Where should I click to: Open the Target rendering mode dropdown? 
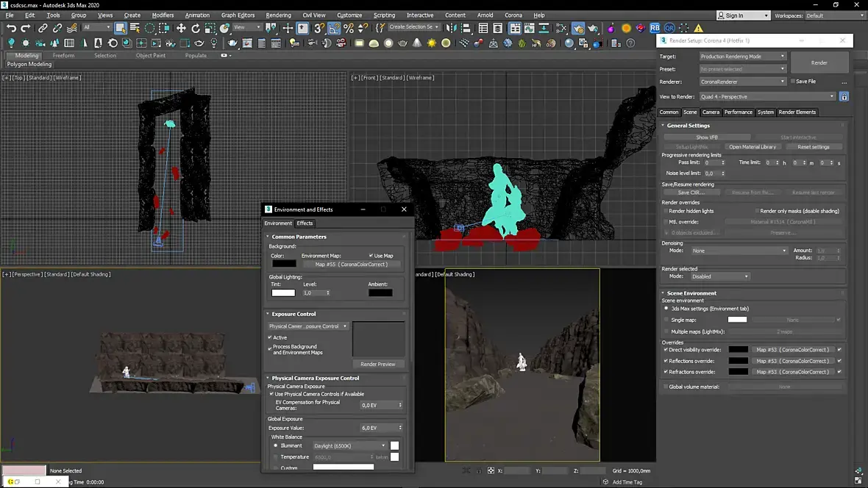(x=741, y=57)
